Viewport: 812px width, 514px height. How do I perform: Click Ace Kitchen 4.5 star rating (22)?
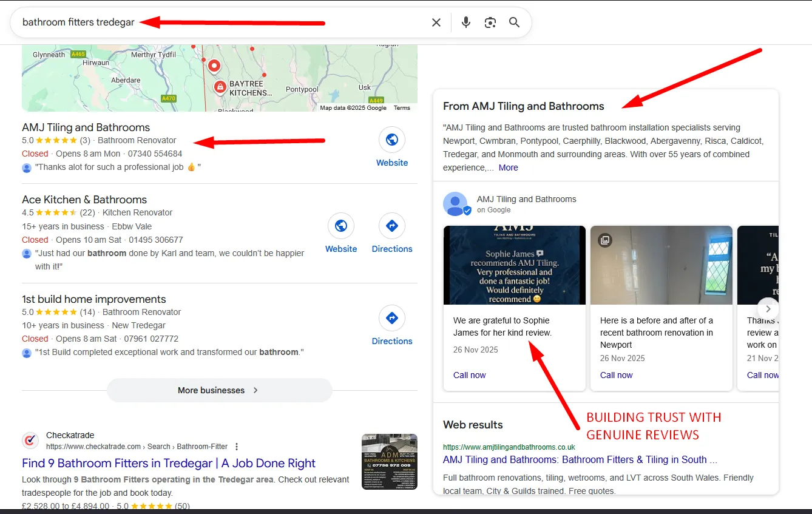coord(58,212)
